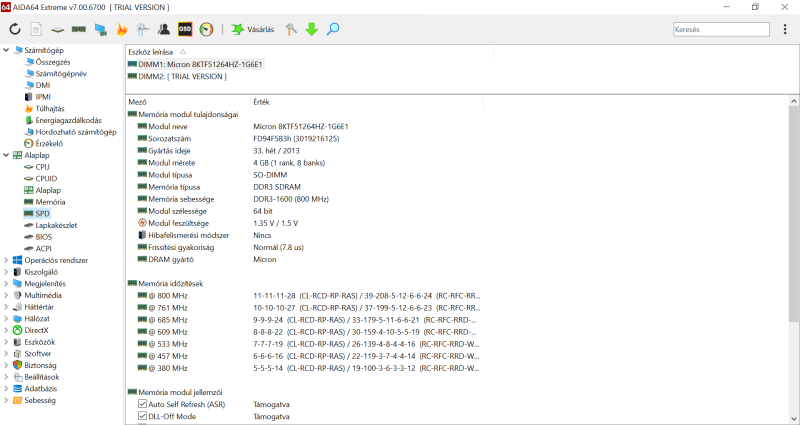The image size is (800, 425).
Task: Open the three-dot main menu
Action: point(785,29)
